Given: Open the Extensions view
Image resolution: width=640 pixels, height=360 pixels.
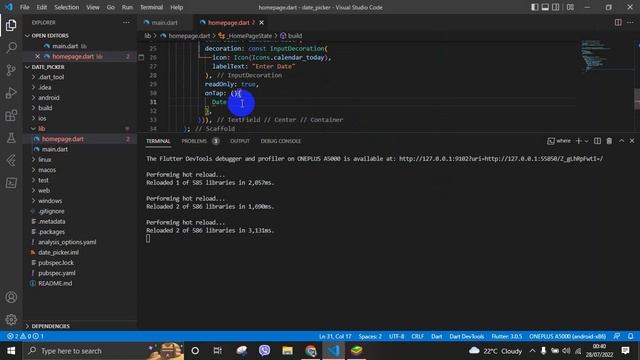Looking at the screenshot, I should coord(11,116).
